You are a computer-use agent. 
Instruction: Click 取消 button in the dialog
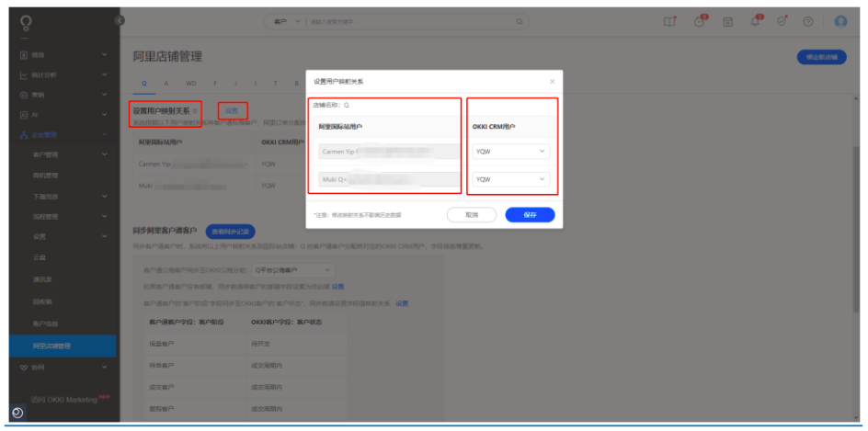coord(472,215)
